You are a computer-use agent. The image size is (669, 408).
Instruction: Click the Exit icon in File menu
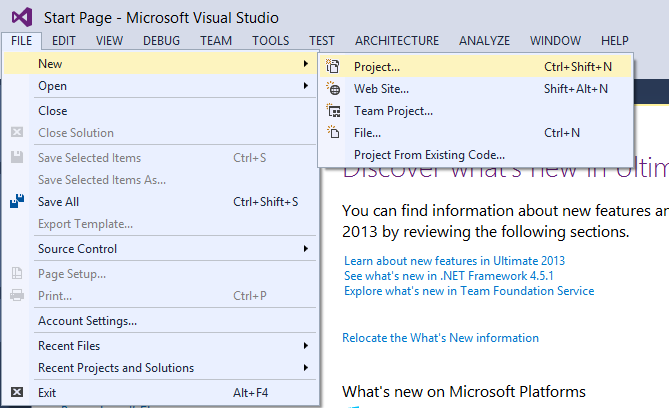(16, 393)
